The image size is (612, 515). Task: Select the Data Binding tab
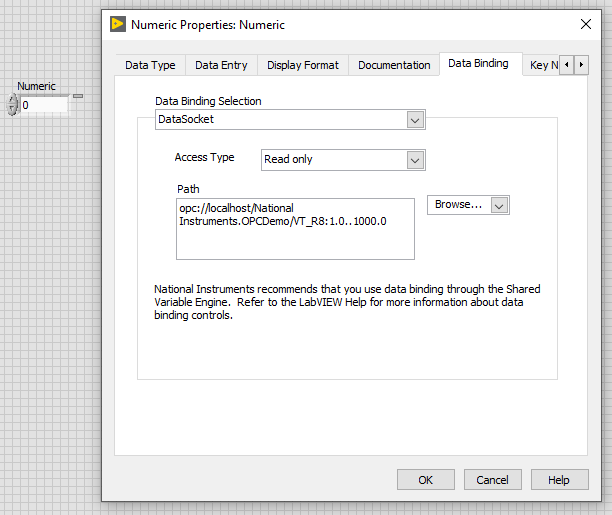tap(478, 64)
